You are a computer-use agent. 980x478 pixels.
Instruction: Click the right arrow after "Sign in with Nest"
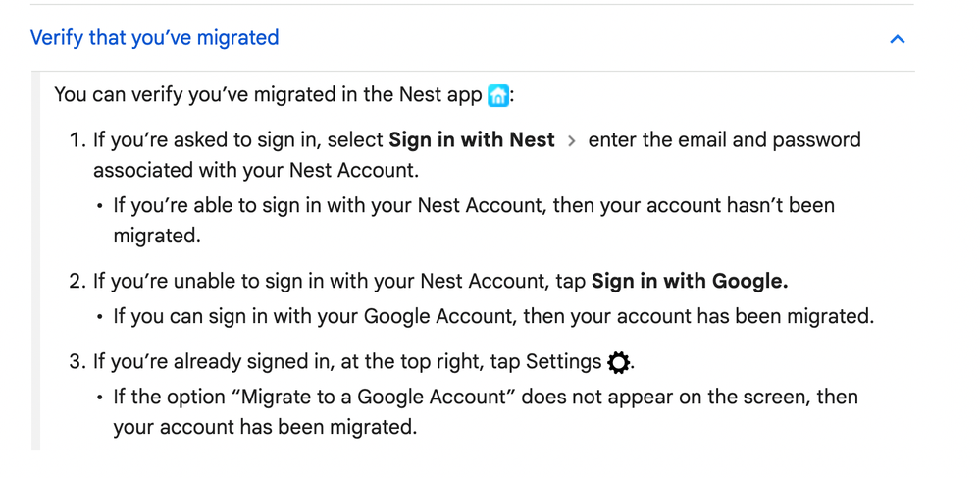[x=571, y=140]
